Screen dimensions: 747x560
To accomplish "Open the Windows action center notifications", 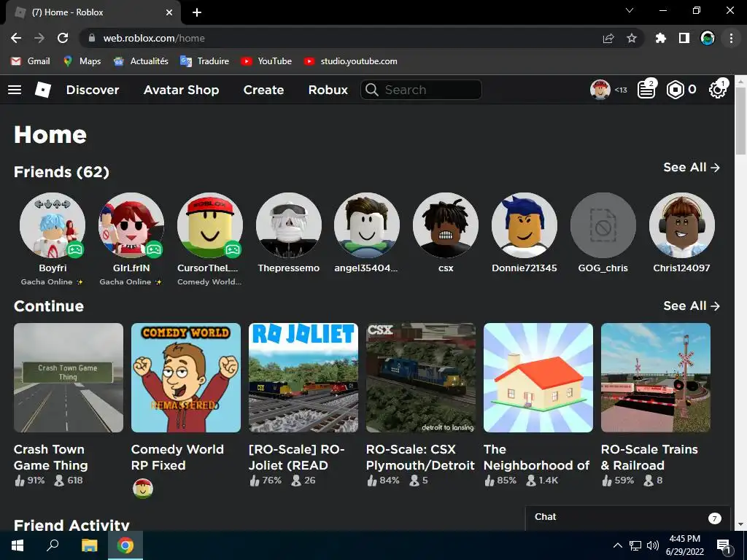I will (724, 546).
